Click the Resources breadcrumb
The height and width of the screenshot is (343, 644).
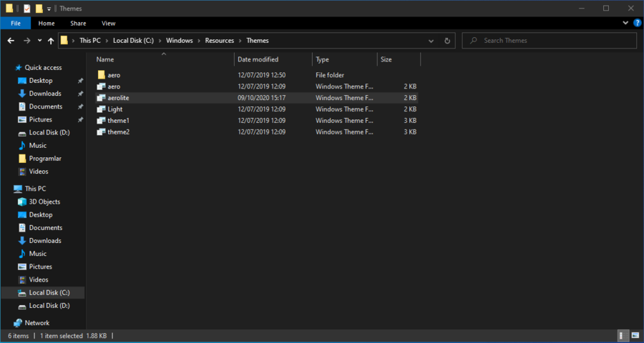point(220,41)
